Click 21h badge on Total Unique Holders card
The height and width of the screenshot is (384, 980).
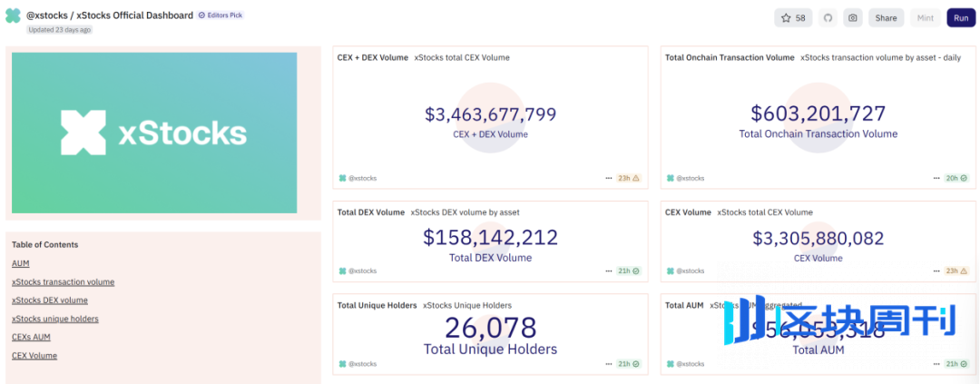pos(629,363)
